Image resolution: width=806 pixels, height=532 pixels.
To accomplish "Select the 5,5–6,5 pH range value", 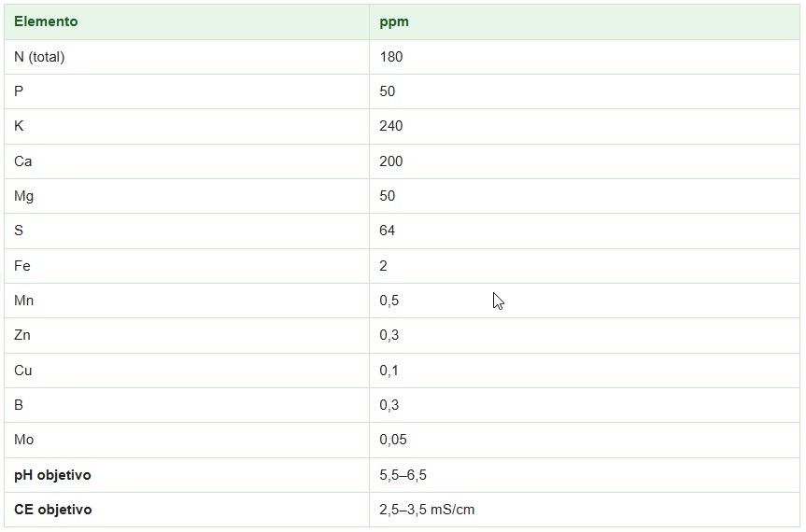I will coord(403,475).
